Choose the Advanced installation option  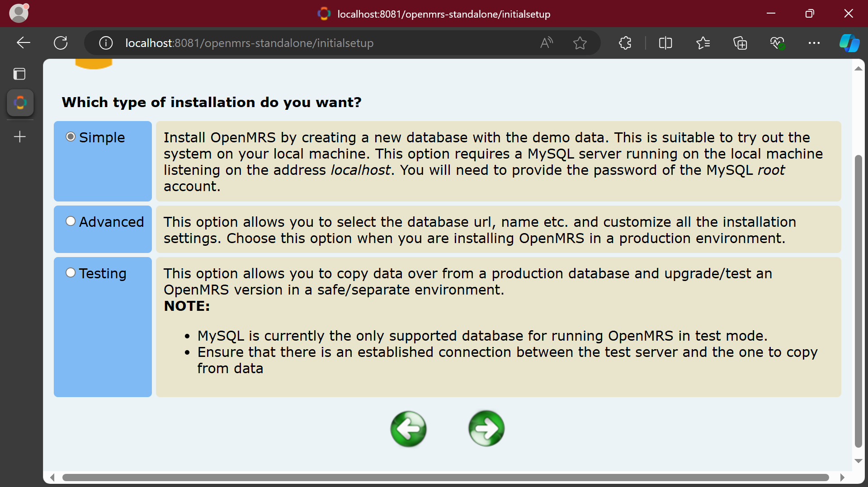tap(71, 221)
